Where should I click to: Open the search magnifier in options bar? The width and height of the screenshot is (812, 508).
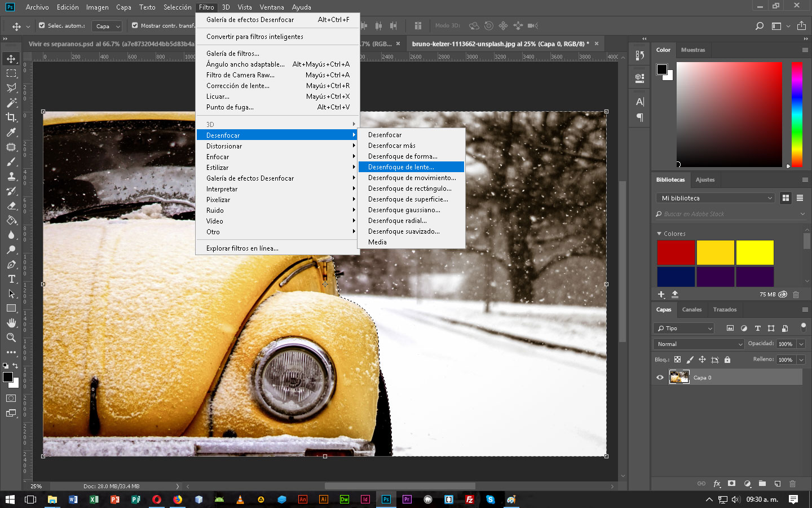(760, 26)
